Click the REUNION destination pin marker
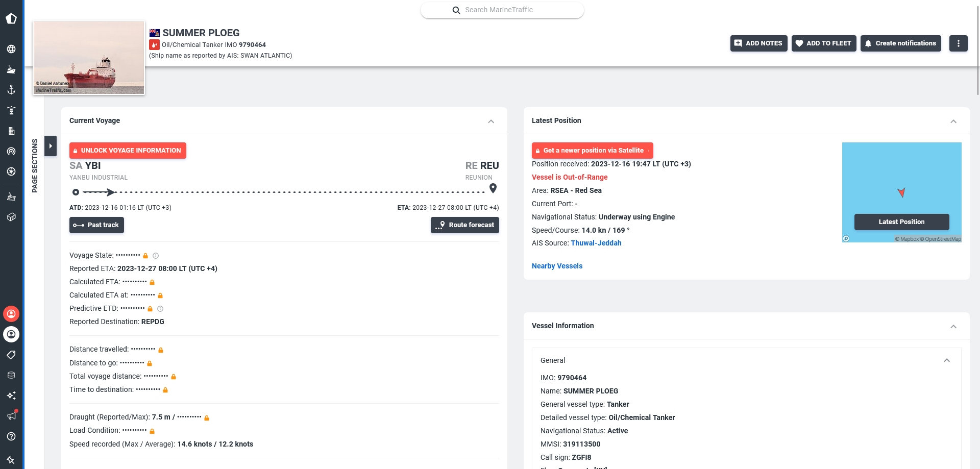This screenshot has height=469, width=980. point(493,188)
